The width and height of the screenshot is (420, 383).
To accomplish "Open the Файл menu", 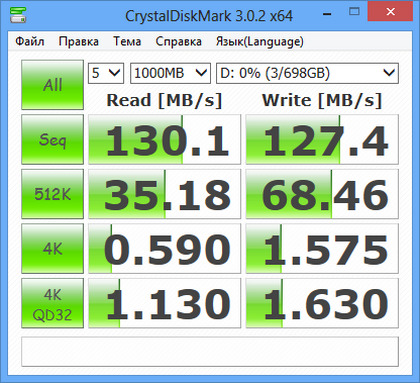I will click(x=30, y=42).
